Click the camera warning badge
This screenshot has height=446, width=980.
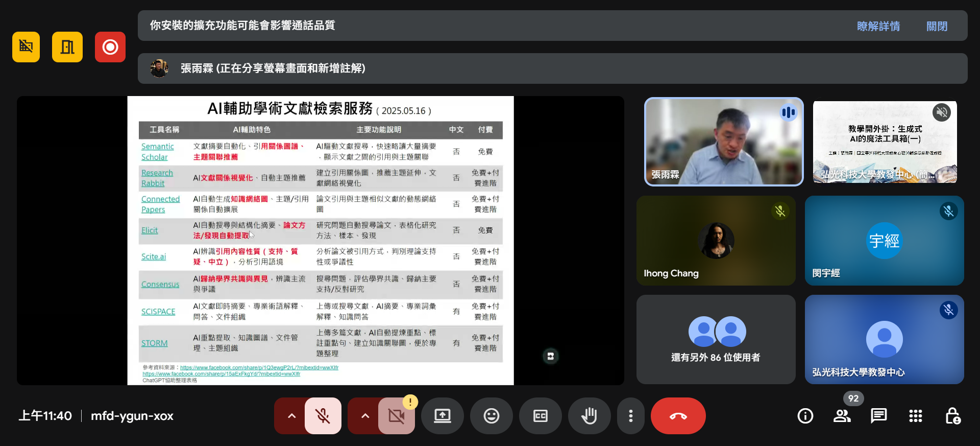tap(410, 402)
